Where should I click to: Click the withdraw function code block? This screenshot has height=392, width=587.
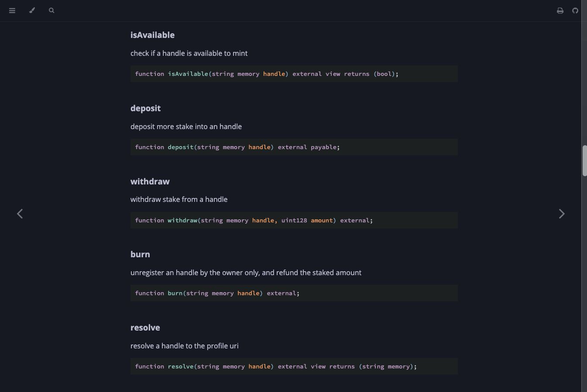coord(294,220)
